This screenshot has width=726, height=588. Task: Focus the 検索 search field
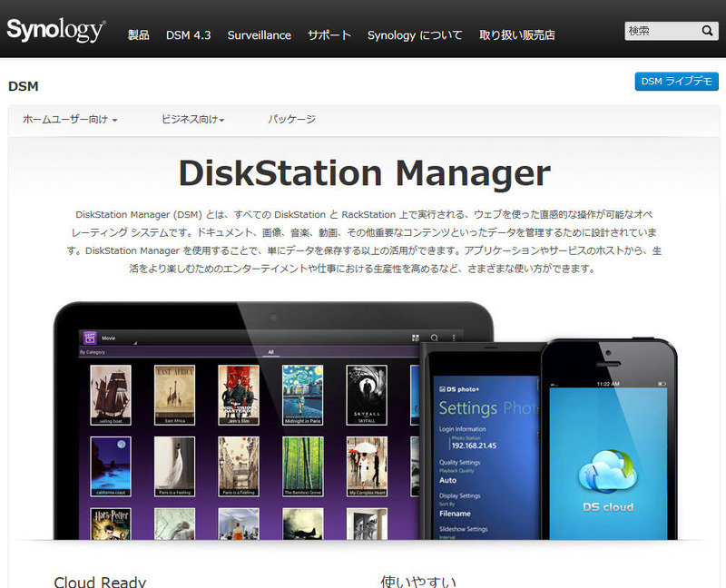pyautogui.click(x=661, y=31)
